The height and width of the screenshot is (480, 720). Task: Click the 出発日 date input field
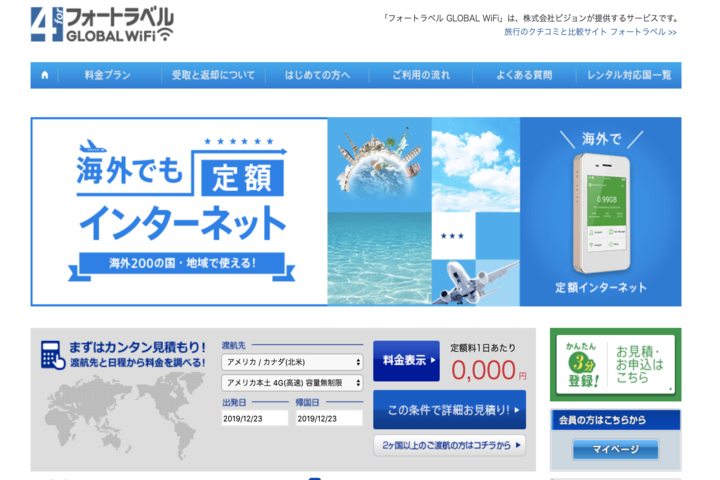(254, 418)
